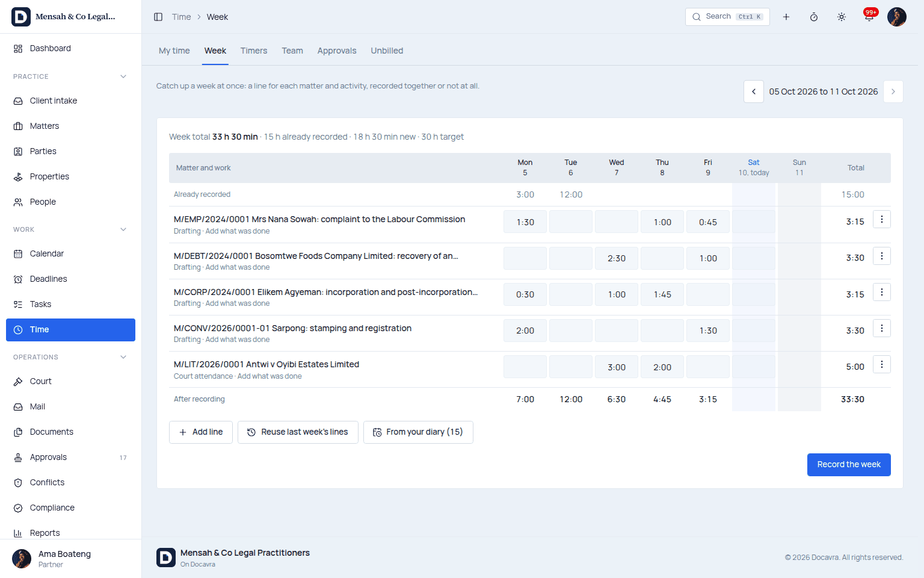
Task: Open the timer stopwatch icon
Action: point(814,17)
